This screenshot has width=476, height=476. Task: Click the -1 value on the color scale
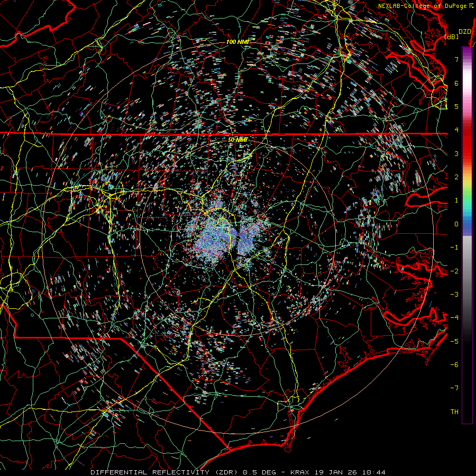click(x=454, y=248)
